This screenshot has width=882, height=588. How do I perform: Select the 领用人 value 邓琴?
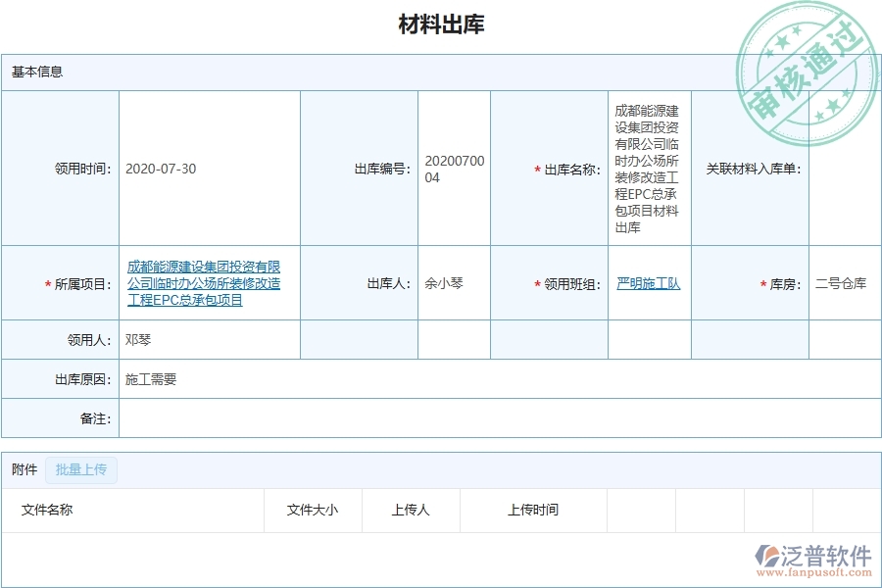[138, 339]
